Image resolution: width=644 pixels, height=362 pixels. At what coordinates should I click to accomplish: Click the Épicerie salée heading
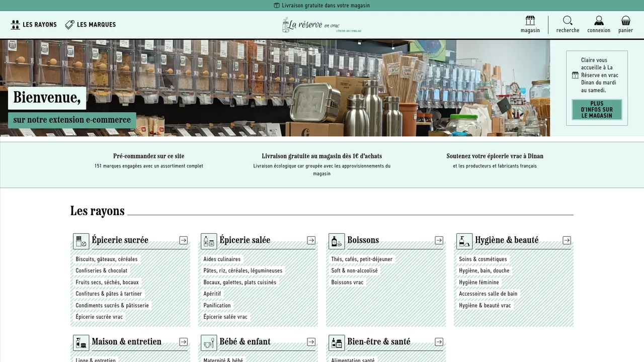(x=245, y=240)
